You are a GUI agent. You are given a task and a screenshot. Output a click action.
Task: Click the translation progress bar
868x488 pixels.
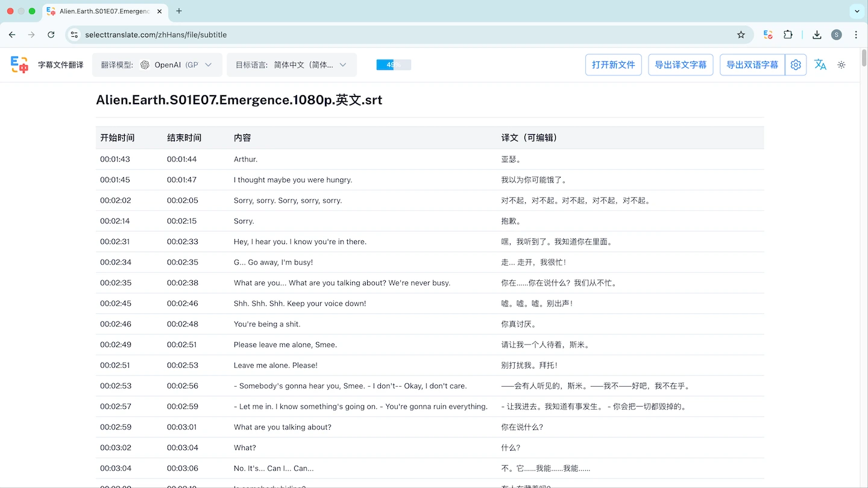(x=394, y=64)
